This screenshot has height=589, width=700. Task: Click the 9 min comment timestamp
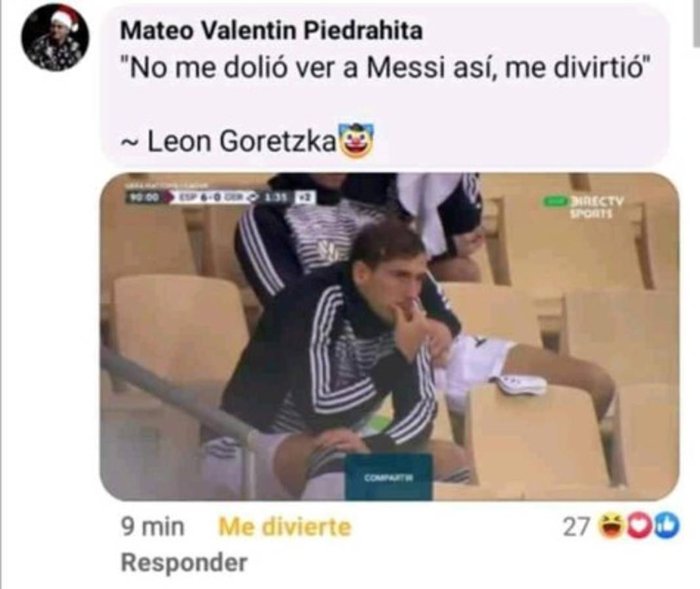pos(152,527)
